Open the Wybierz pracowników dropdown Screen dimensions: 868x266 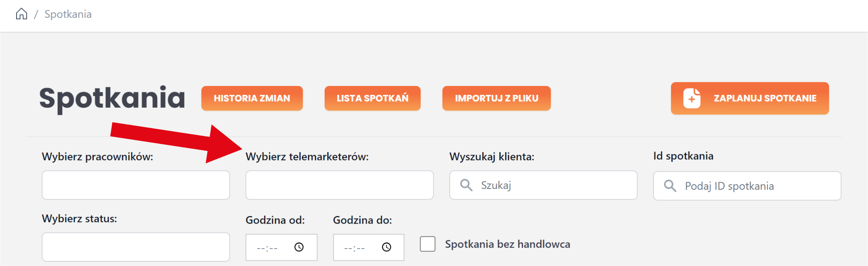(136, 185)
